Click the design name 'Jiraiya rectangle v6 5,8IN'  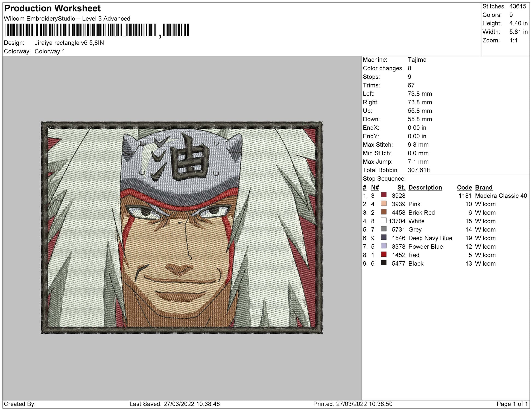pos(69,43)
